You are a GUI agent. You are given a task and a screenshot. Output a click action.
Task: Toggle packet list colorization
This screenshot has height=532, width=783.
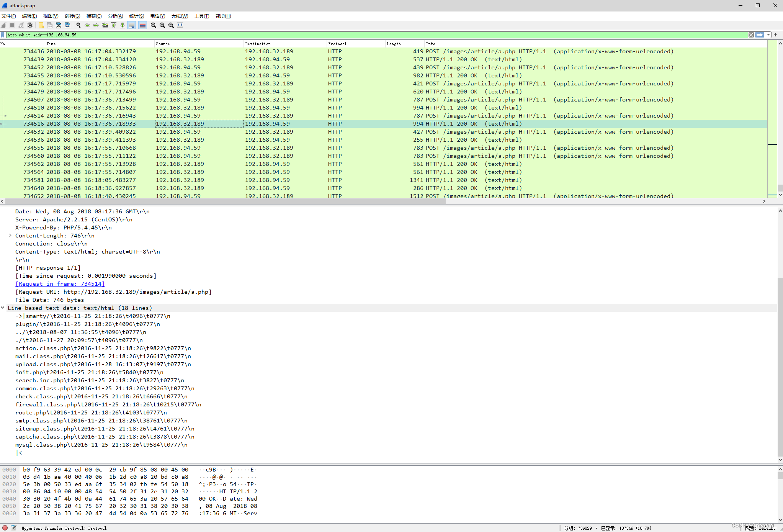click(142, 25)
